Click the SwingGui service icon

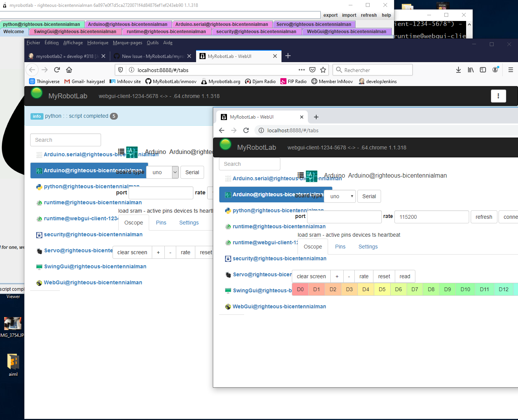(228, 290)
